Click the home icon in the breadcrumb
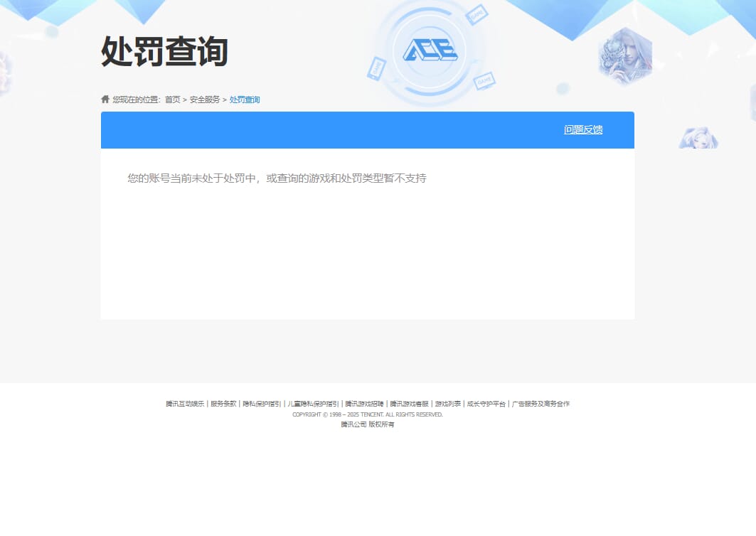The width and height of the screenshot is (756, 536). [104, 99]
